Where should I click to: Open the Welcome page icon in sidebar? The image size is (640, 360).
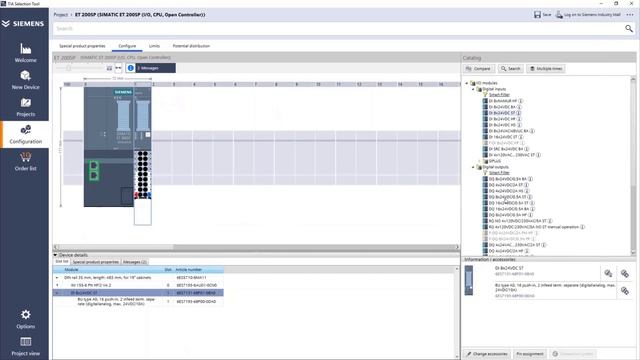pyautogui.click(x=25, y=49)
